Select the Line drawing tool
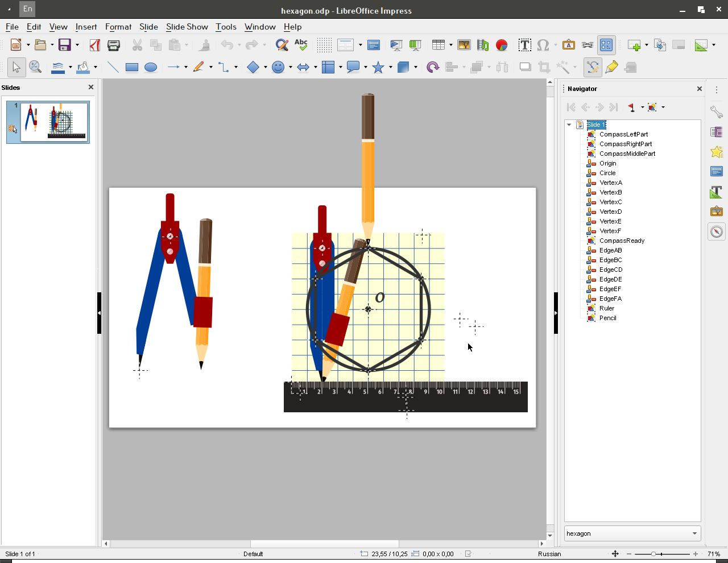The image size is (728, 563). pos(113,67)
